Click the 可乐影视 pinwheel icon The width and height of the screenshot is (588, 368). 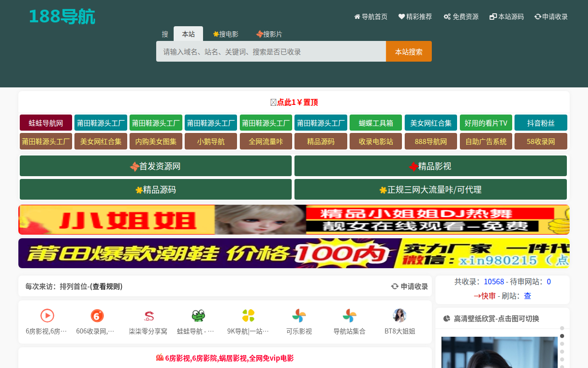tap(299, 316)
